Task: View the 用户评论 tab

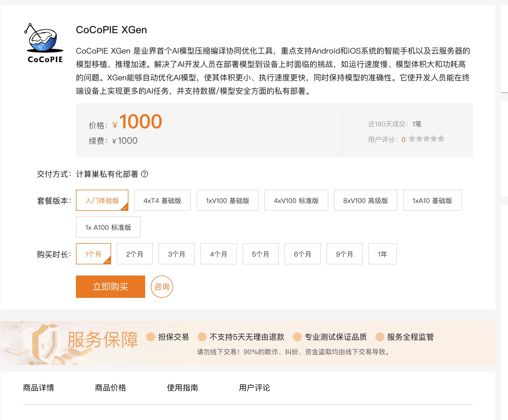Action: coord(255,388)
